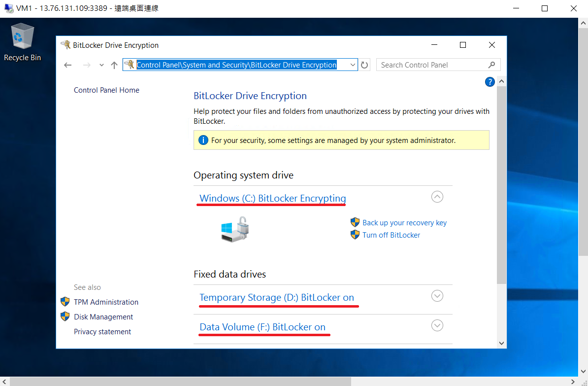The width and height of the screenshot is (588, 386).
Task: Click the 'Fixed data drives' heading
Action: click(x=229, y=275)
